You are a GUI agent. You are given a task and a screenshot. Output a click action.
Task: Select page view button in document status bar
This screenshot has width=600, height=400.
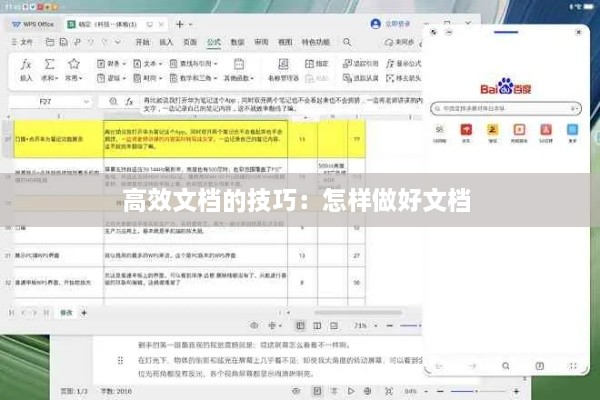pyautogui.click(x=317, y=391)
